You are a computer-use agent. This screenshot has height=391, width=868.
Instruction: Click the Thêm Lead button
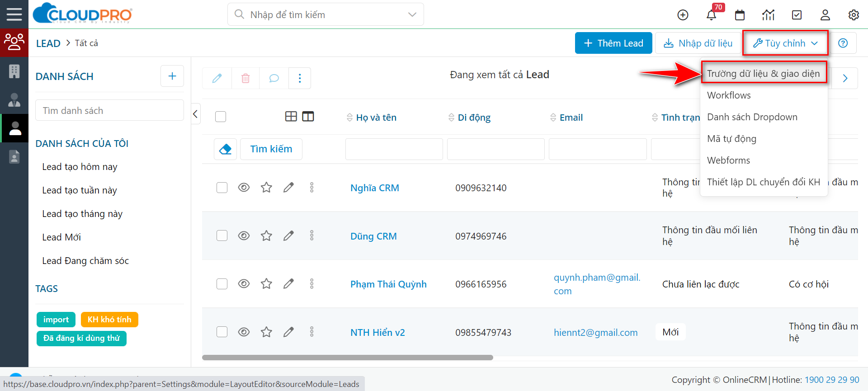[x=613, y=43]
